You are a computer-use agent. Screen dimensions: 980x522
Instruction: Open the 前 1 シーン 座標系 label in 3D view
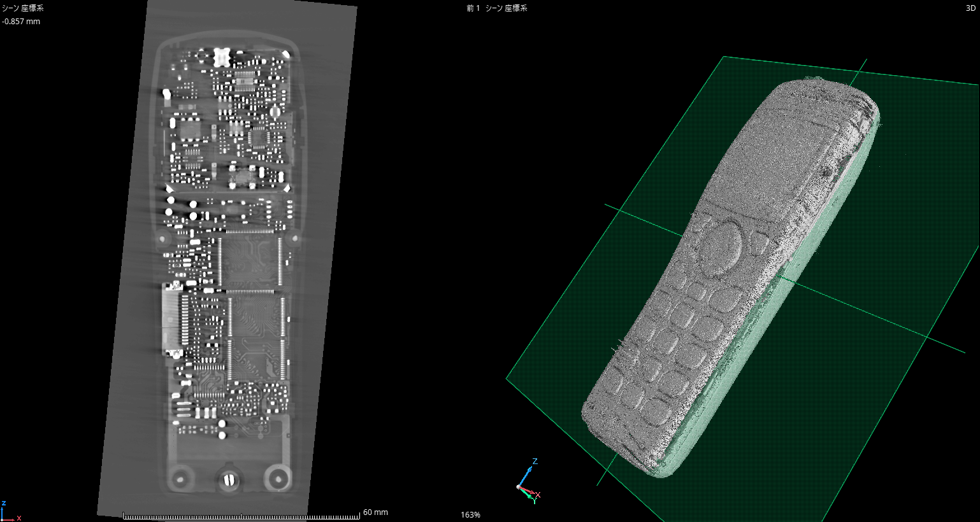click(497, 8)
